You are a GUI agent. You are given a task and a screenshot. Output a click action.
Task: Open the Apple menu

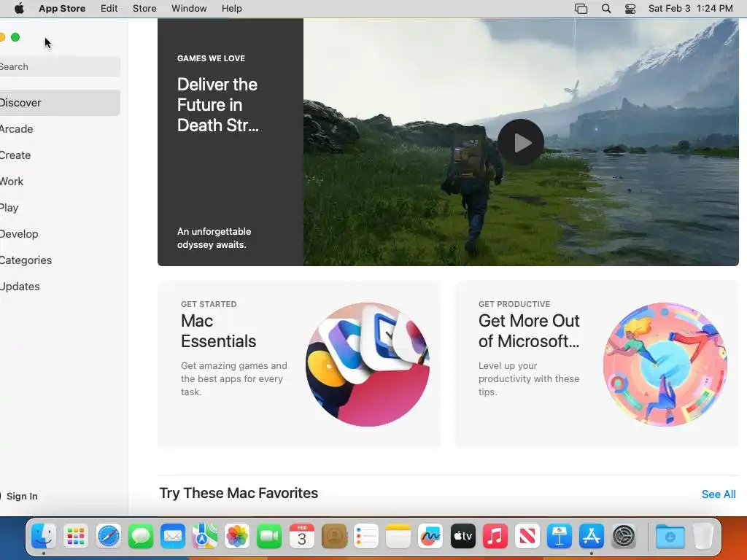coord(19,9)
